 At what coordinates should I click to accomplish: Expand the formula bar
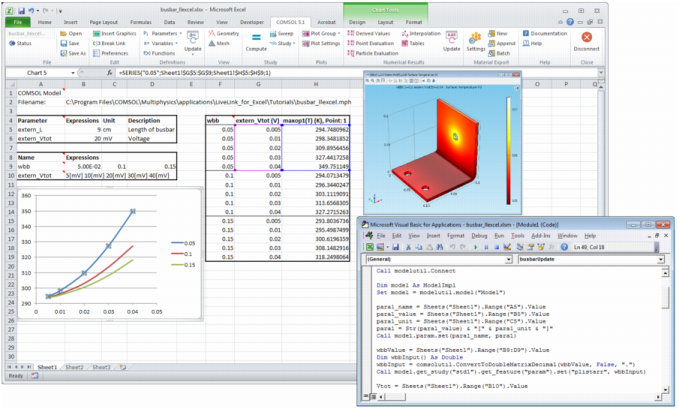(x=601, y=73)
